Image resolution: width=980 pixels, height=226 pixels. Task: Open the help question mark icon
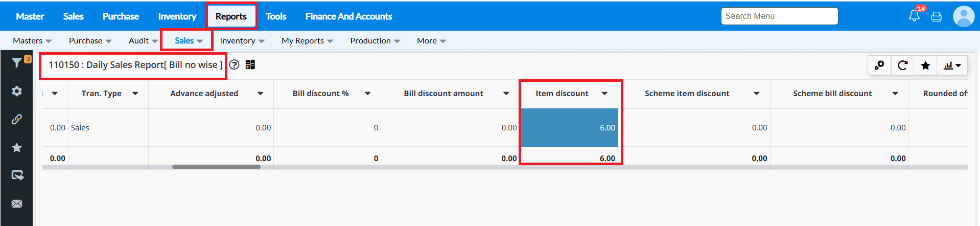point(234,65)
